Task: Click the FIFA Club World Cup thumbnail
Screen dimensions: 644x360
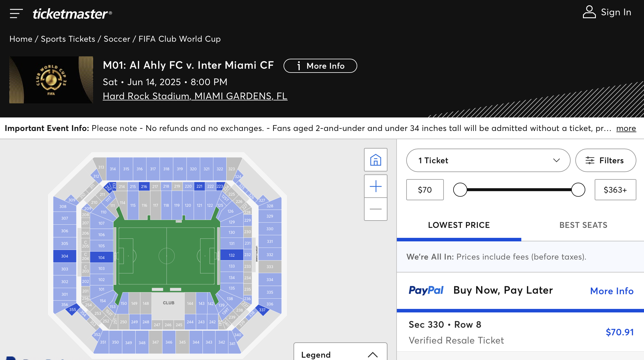Action: pyautogui.click(x=51, y=80)
